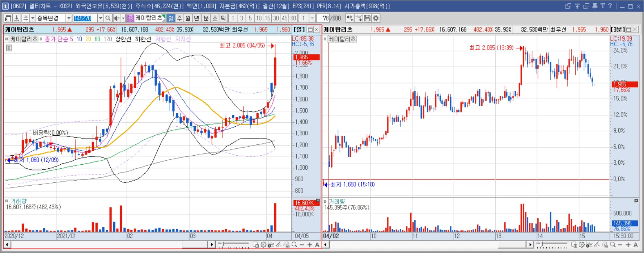Maximize the daily [일] chart pane
Screen dimensions: 644x253
pos(310,30)
